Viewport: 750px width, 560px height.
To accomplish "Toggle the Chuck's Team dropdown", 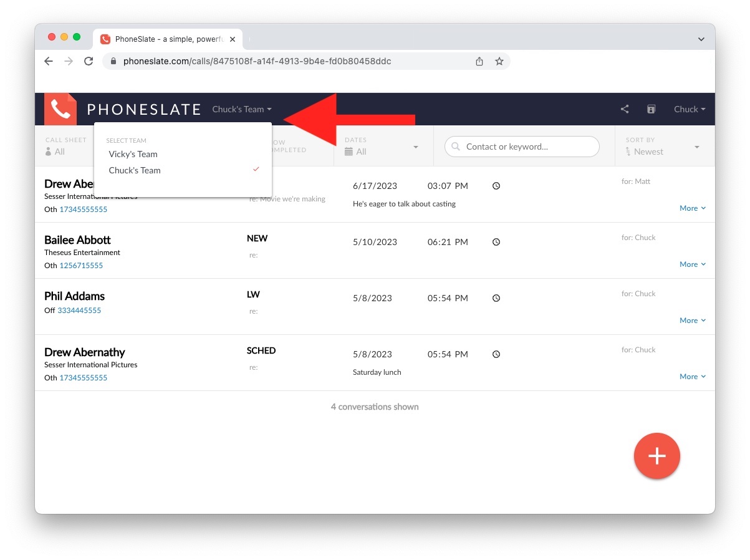I will click(242, 109).
